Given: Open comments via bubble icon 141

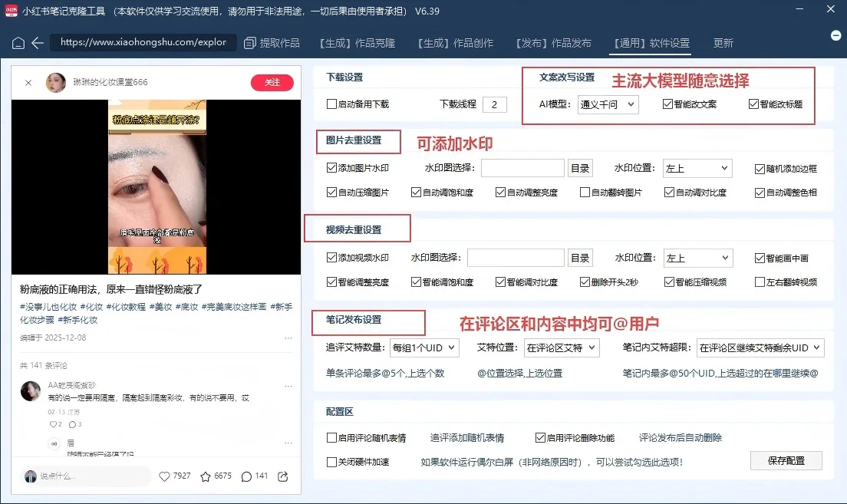Looking at the screenshot, I should pyautogui.click(x=246, y=476).
